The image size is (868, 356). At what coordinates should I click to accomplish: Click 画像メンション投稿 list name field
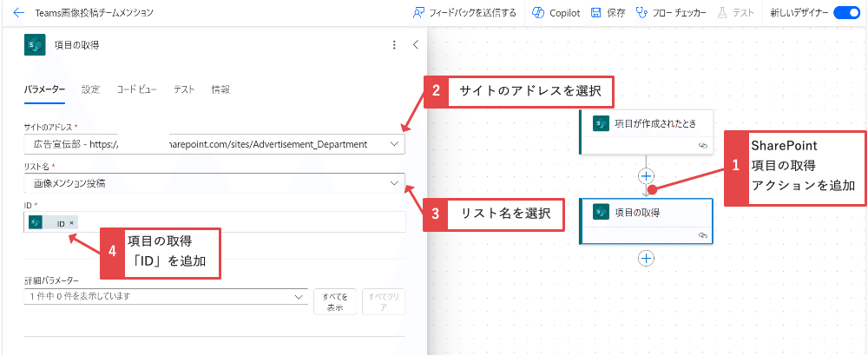[x=214, y=182]
